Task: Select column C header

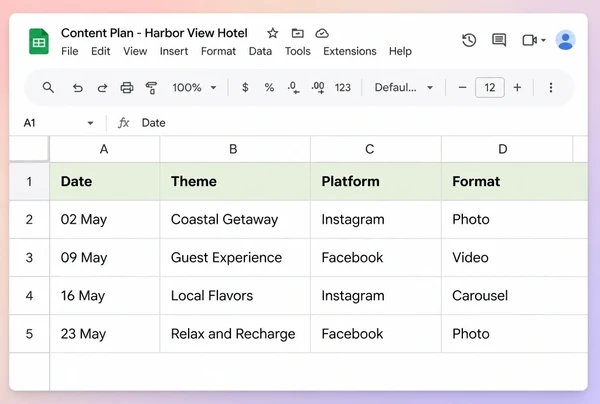Action: point(376,149)
